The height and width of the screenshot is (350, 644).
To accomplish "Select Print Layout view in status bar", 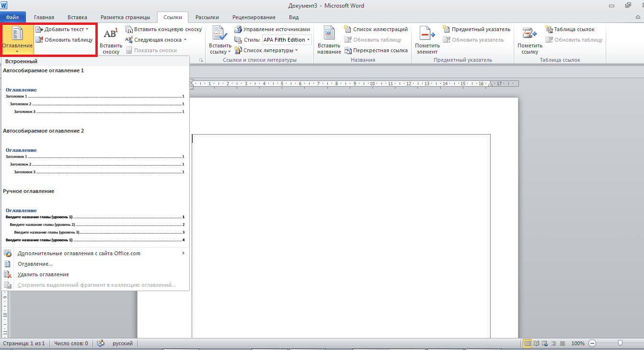I will click(528, 343).
